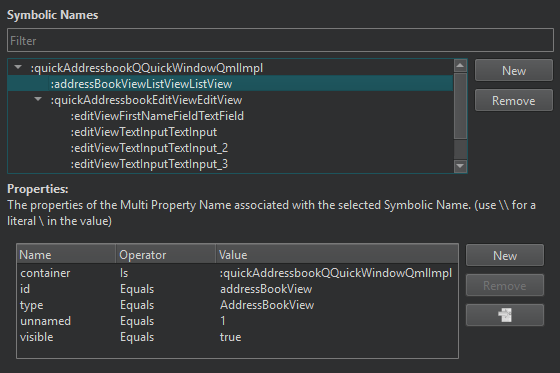Sort by the Name column header

pyautogui.click(x=66, y=255)
